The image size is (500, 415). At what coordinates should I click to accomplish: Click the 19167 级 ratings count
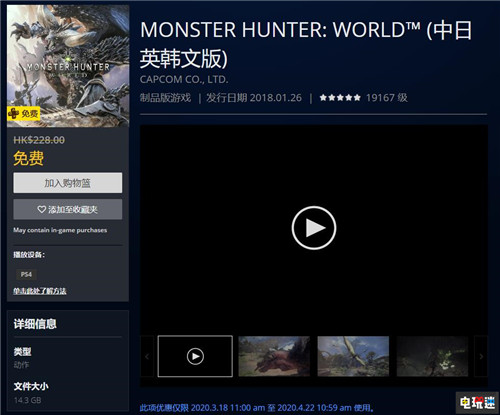click(x=387, y=98)
